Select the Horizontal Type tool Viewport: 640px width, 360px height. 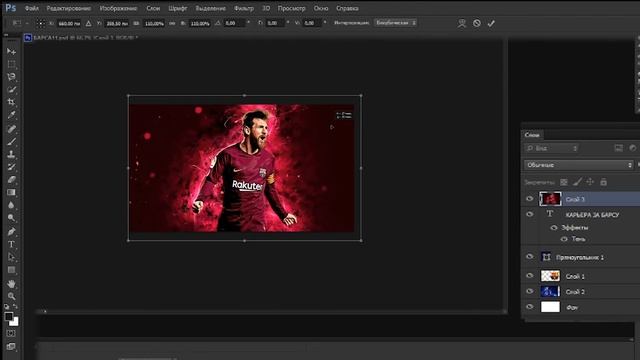11,244
